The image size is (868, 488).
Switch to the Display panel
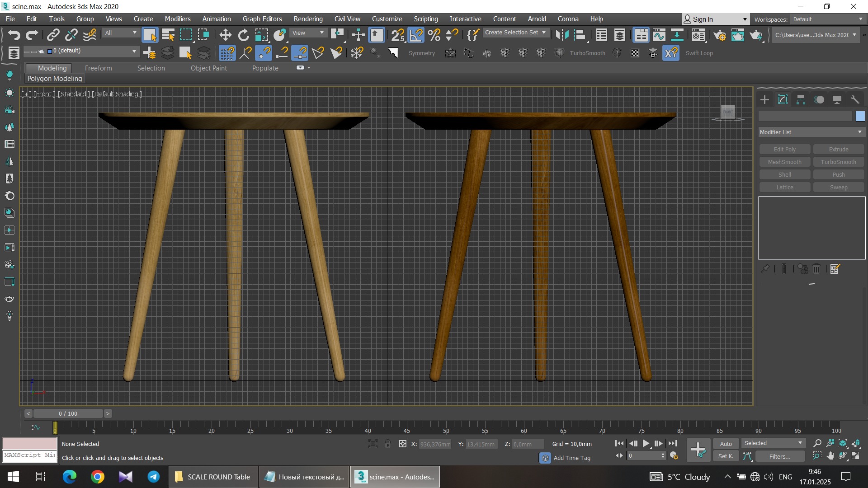tap(837, 99)
